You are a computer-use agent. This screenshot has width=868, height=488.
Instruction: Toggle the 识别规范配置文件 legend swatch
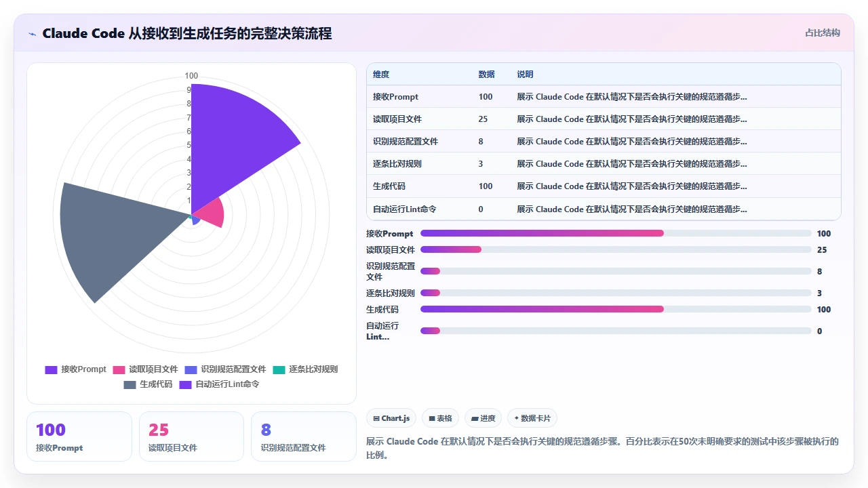click(x=191, y=369)
